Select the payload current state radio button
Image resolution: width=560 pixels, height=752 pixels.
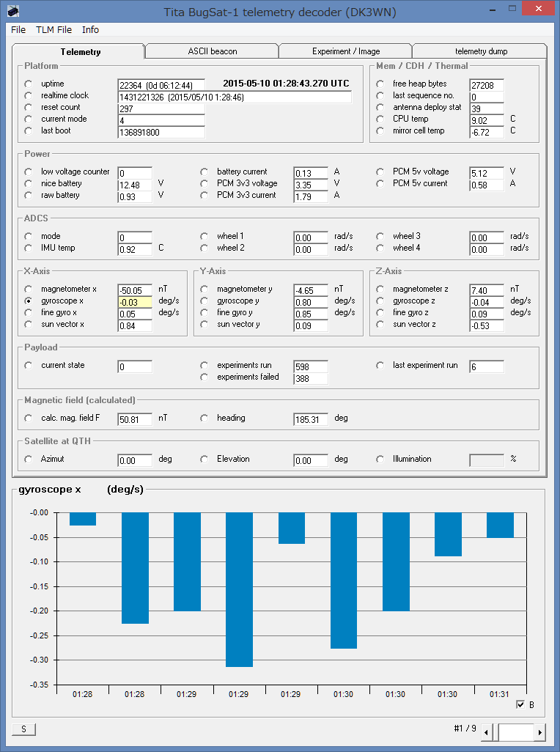pos(29,366)
